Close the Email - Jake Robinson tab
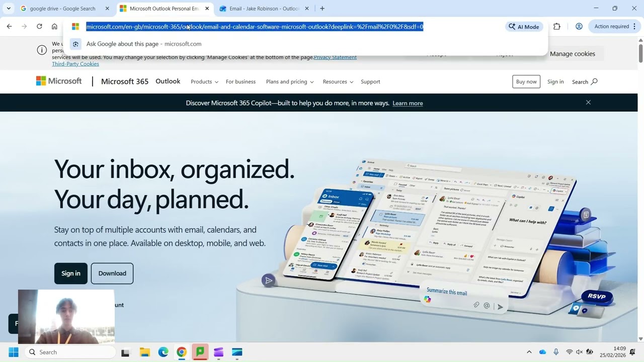Screen dimensions: 644x362 [x=307, y=9]
